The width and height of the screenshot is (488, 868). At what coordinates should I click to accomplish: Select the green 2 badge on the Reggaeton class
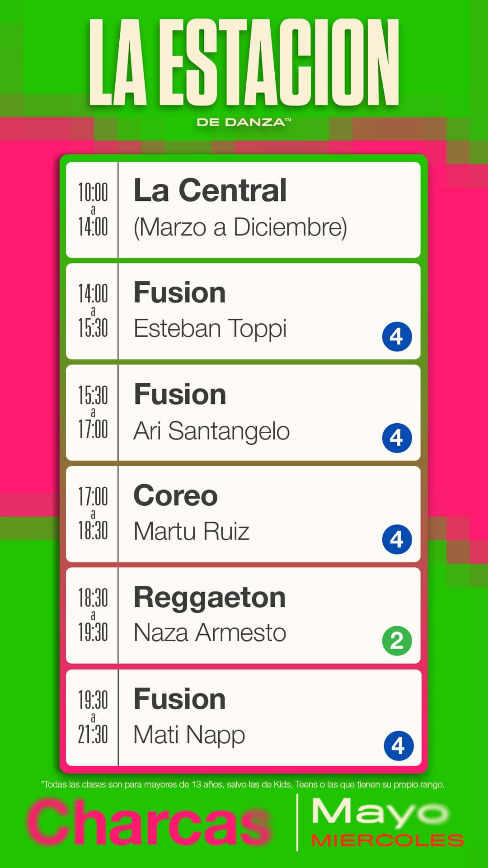[x=397, y=641]
